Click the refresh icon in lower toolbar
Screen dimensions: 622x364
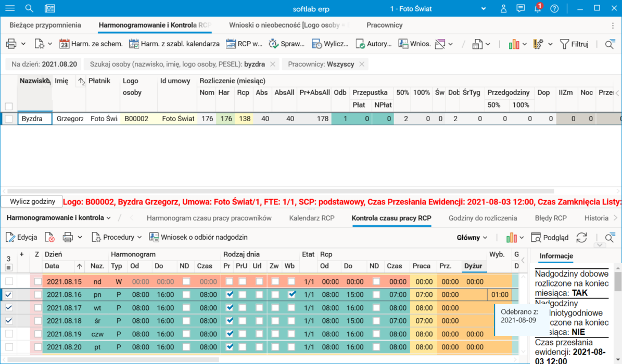[581, 238]
